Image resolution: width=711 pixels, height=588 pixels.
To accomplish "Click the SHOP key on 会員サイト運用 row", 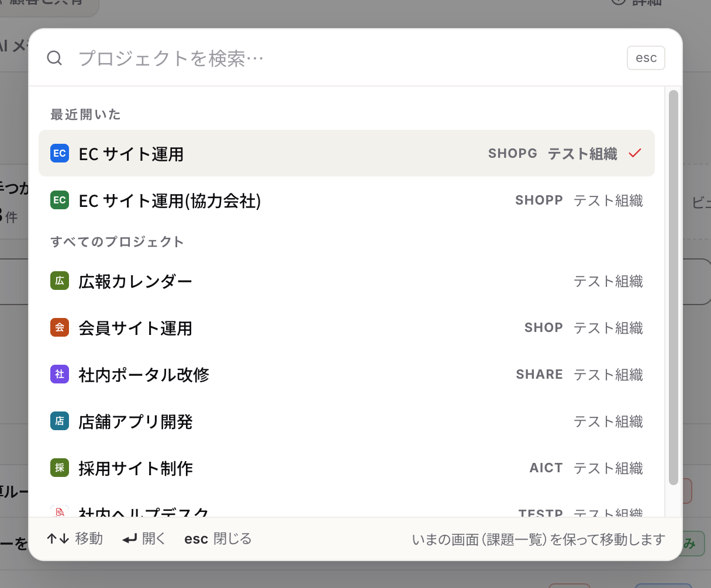I will pos(544,328).
